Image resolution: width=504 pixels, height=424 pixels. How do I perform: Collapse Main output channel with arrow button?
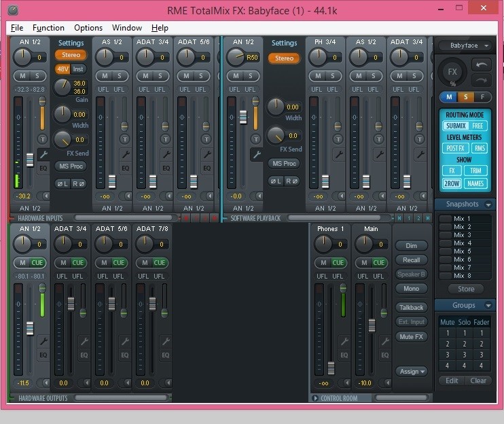387,383
